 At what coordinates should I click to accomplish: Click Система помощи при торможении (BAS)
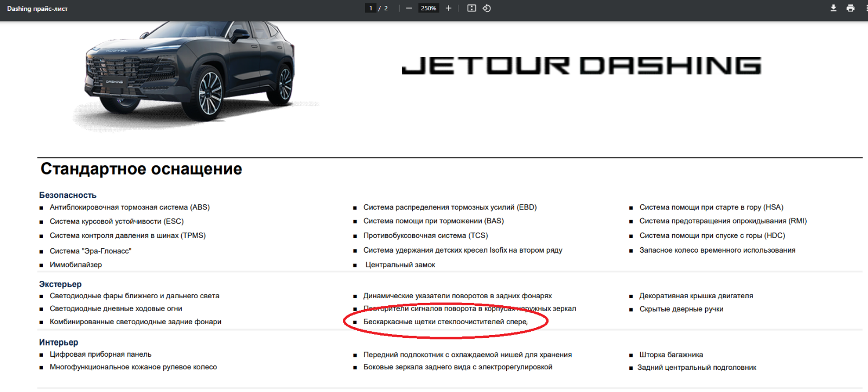click(433, 221)
